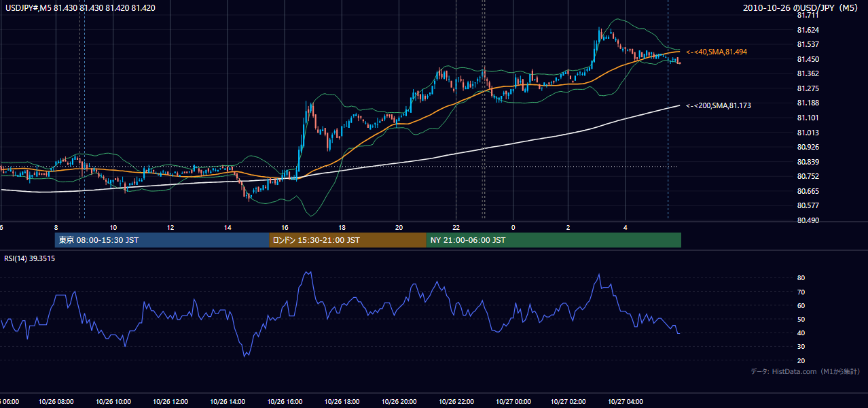Click hour label 20 under price chart
The width and height of the screenshot is (868, 408).
click(399, 227)
